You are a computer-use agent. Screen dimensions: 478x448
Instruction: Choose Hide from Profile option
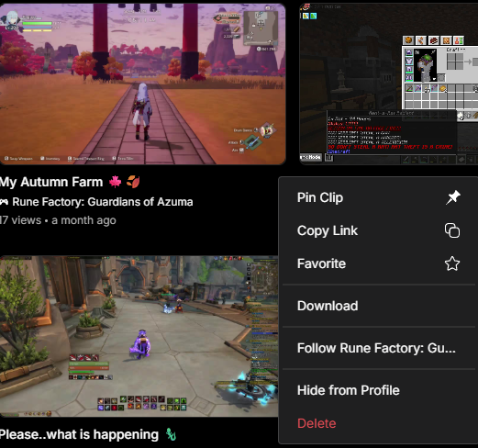coord(379,390)
